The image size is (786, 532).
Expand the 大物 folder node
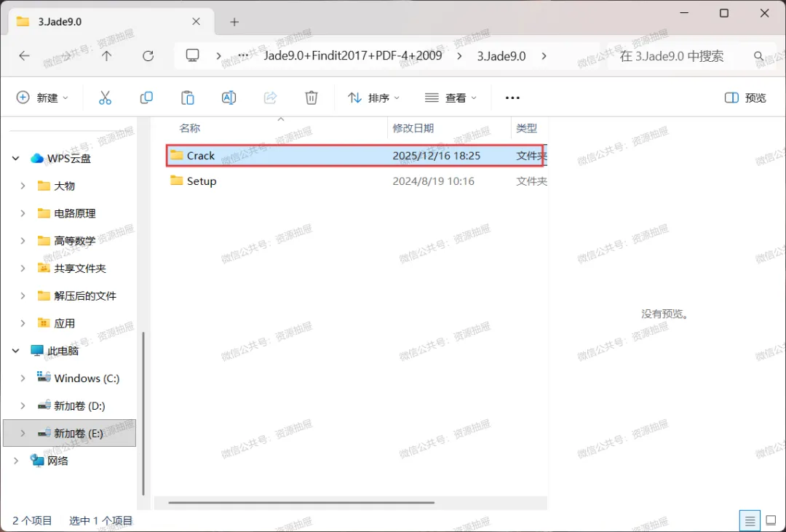click(x=23, y=186)
